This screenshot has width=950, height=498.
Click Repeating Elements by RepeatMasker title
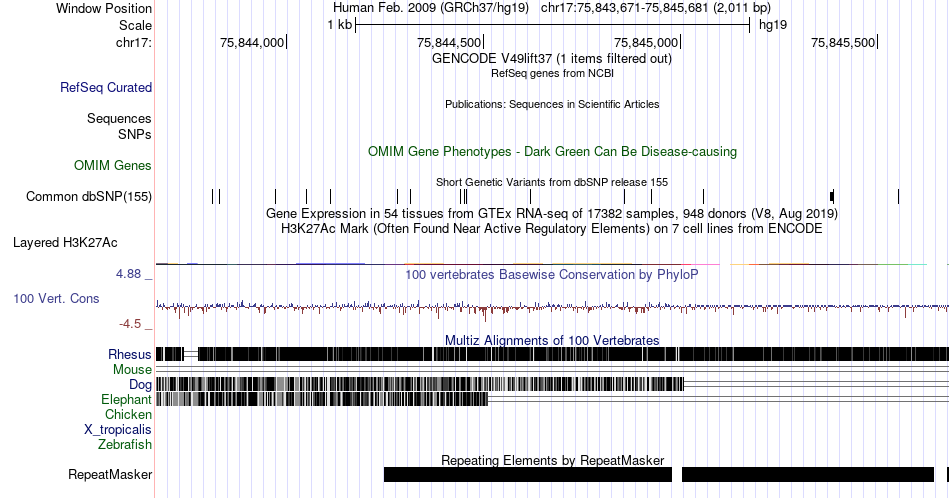point(552,460)
